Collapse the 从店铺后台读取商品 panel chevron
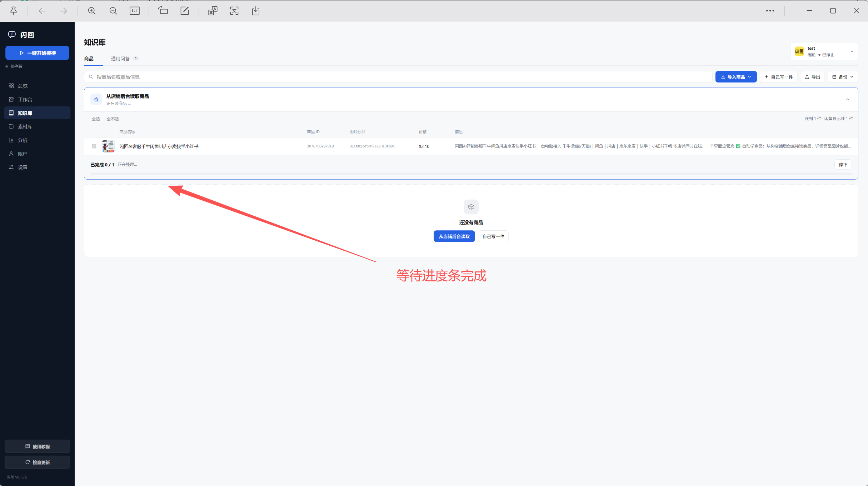Viewport: 868px width, 486px height. click(x=848, y=100)
